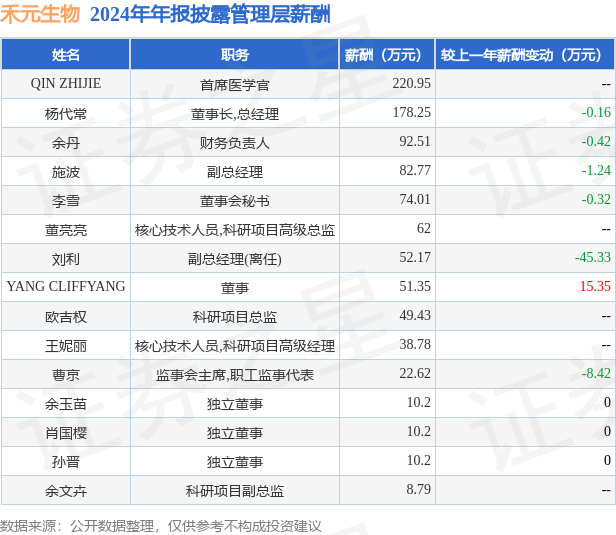Select the name 杨代常
This screenshot has height=535, width=616.
point(66,114)
